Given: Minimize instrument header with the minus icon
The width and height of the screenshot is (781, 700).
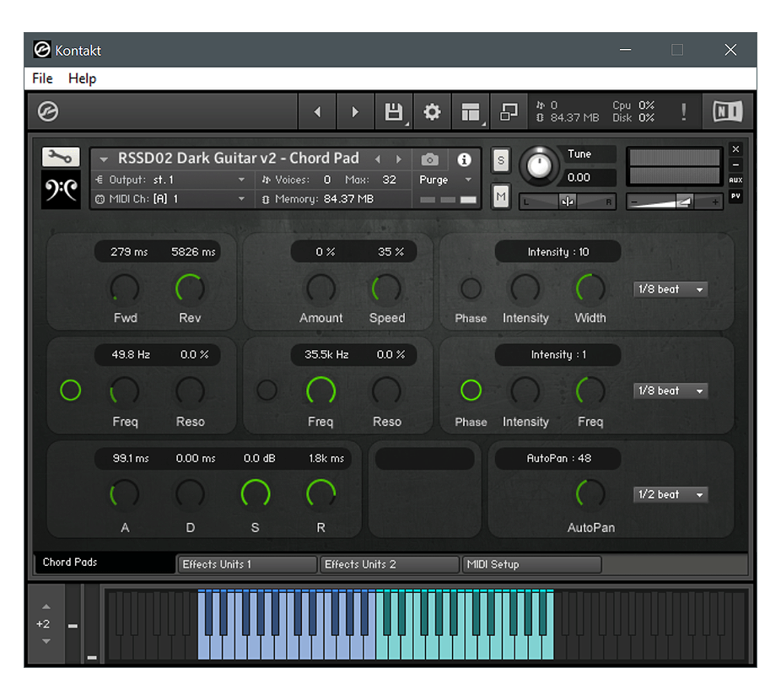Looking at the screenshot, I should point(735,164).
